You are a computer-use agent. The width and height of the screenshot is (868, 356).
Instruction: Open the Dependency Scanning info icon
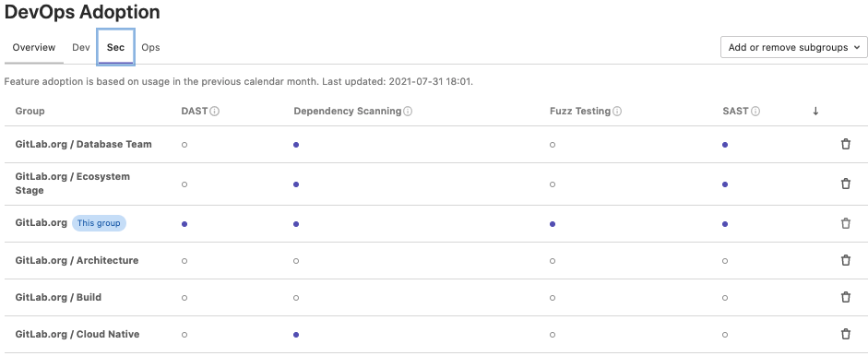tap(408, 112)
